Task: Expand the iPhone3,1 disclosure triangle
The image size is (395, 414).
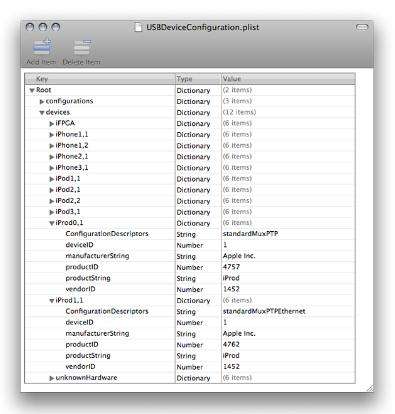Action: pos(52,168)
